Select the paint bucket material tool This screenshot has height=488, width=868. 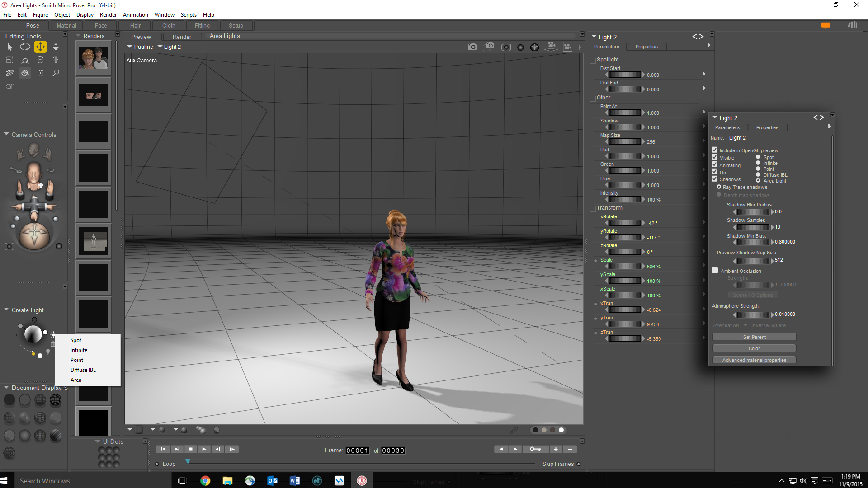[x=25, y=73]
